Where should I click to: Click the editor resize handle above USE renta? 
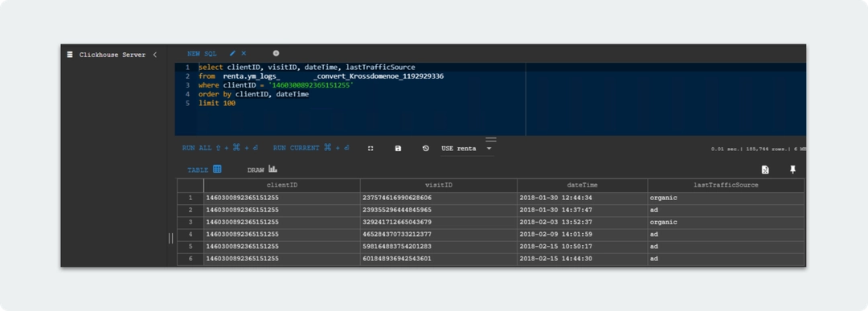click(491, 140)
